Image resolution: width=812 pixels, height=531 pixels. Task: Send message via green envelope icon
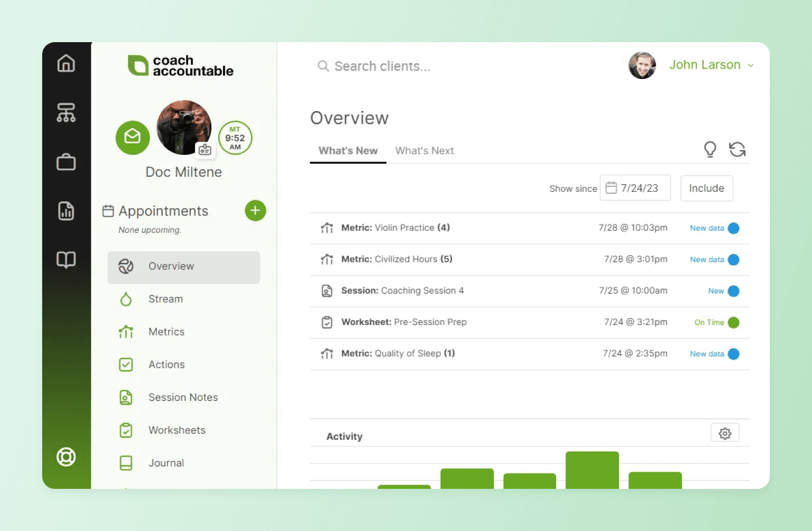132,137
